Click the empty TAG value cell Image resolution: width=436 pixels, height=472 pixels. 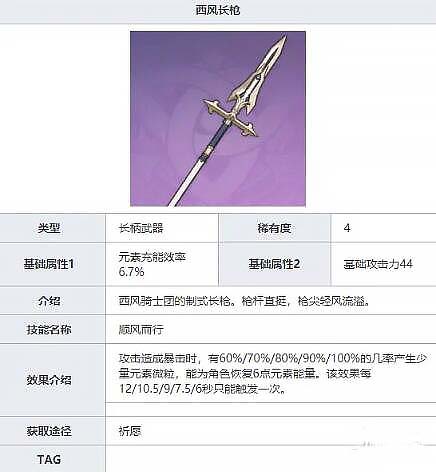click(271, 459)
